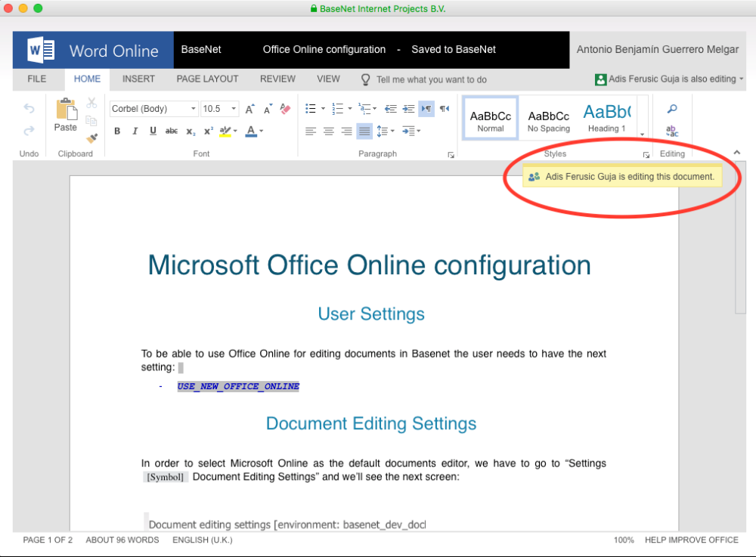The height and width of the screenshot is (557, 756).
Task: Click HELP IMPROVE OFFICE link
Action: tap(692, 540)
